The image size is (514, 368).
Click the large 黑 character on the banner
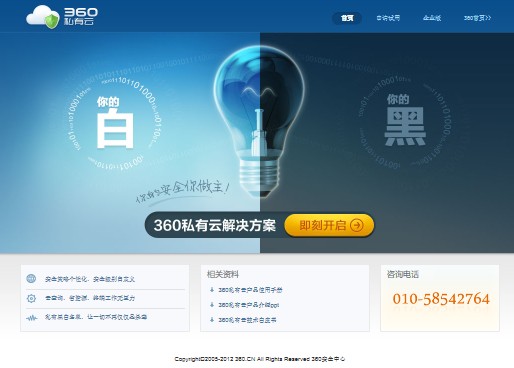pyautogui.click(x=405, y=126)
